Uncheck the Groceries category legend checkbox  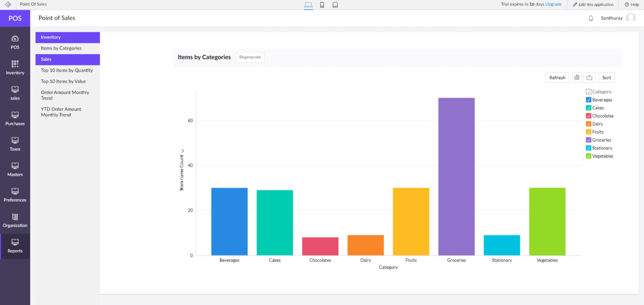[589, 140]
